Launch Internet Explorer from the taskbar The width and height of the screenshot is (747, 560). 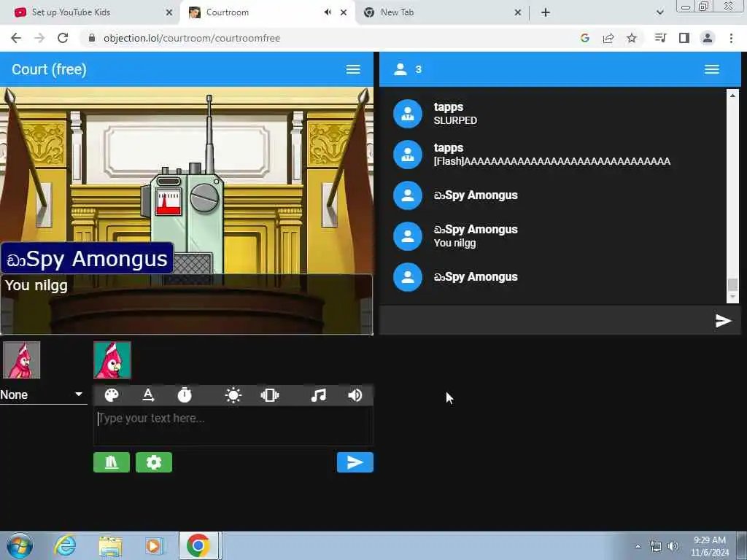tap(65, 545)
